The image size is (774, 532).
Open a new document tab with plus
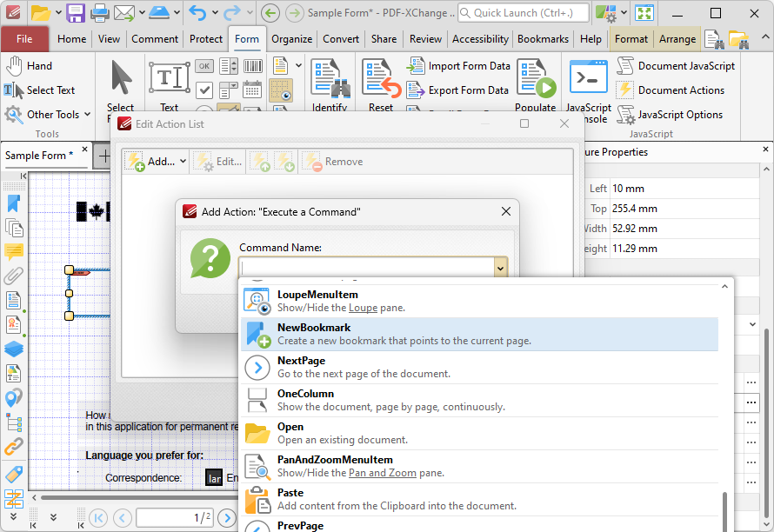[103, 156]
